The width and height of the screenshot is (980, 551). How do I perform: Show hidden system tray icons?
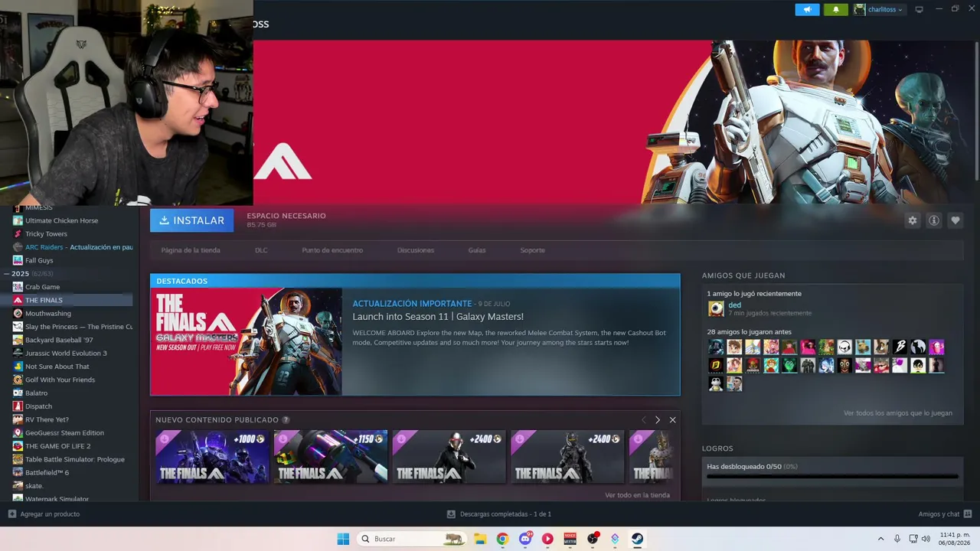coord(880,539)
